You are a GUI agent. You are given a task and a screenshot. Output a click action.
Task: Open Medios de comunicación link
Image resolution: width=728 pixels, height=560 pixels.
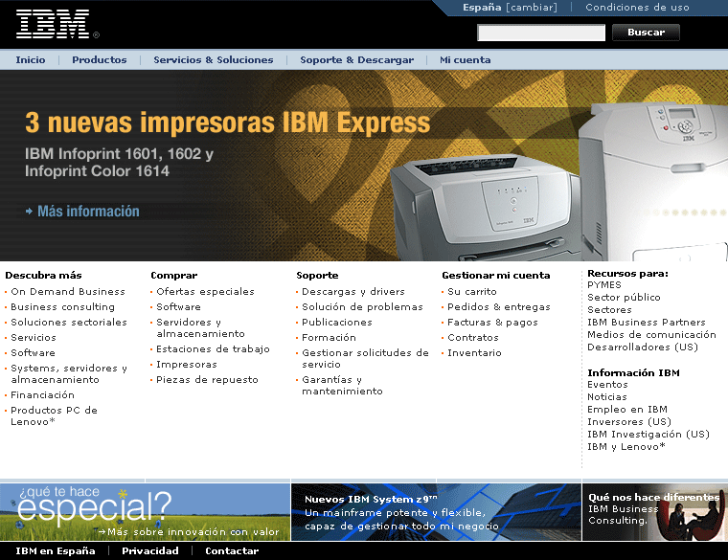tap(652, 334)
